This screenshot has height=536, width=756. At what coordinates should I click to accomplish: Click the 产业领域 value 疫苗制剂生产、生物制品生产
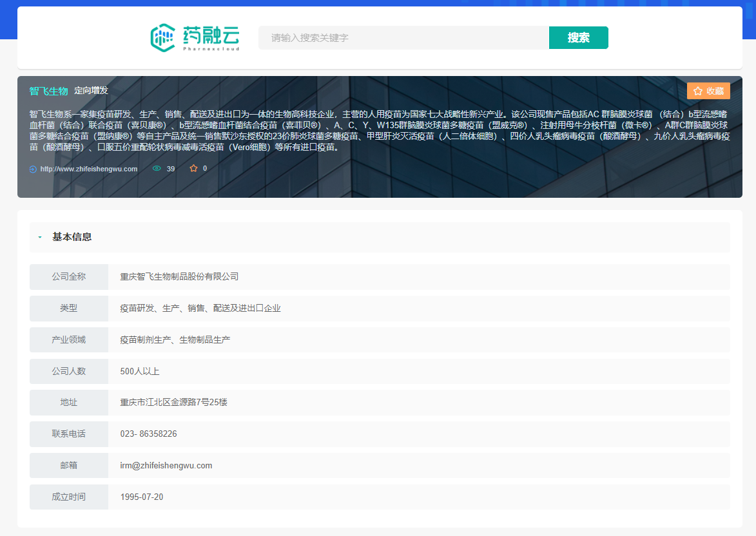(175, 340)
